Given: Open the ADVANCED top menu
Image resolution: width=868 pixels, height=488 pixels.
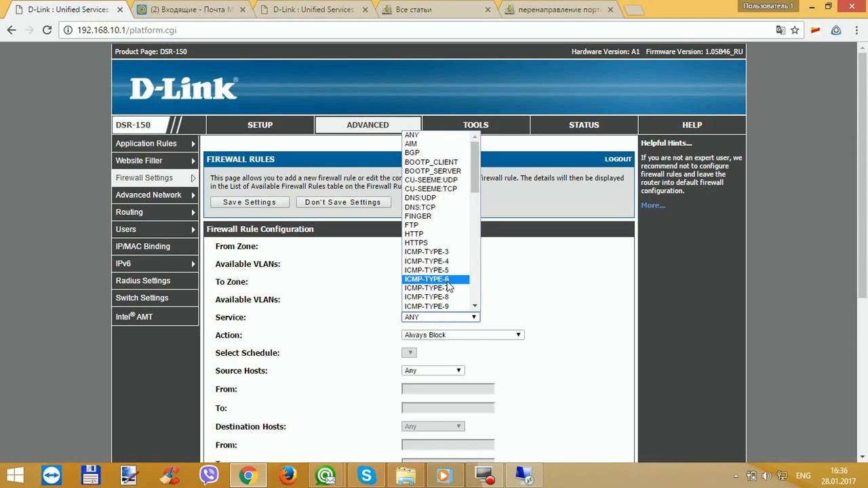Looking at the screenshot, I should coord(368,125).
